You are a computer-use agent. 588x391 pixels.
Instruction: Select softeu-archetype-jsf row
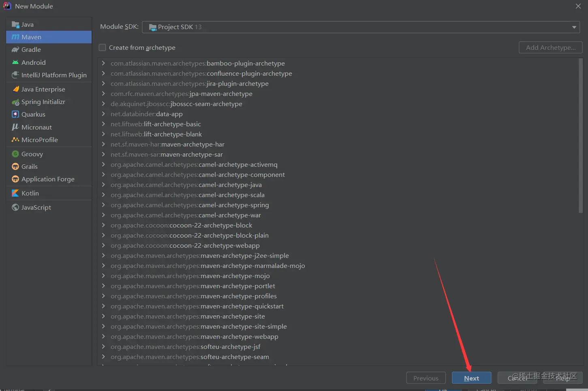[x=338, y=346]
